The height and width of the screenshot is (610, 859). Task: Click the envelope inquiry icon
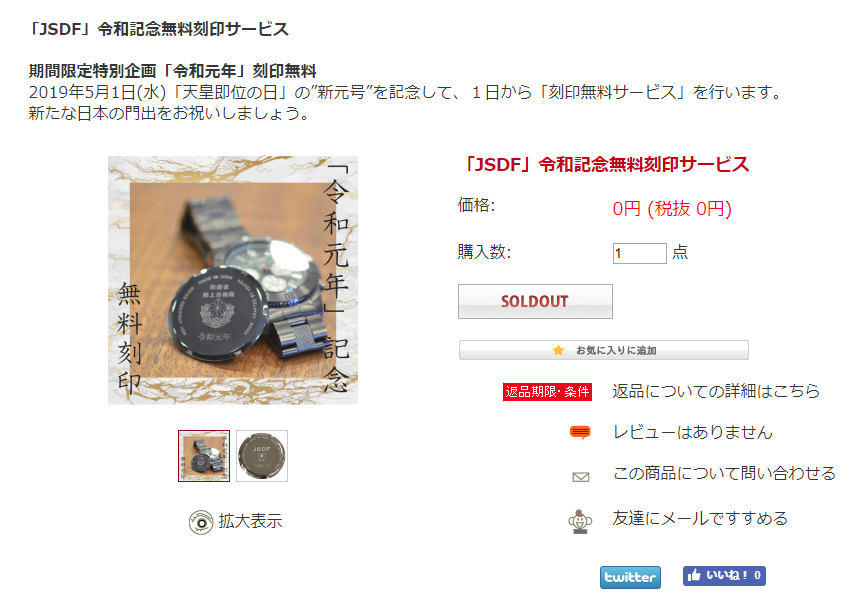click(581, 477)
